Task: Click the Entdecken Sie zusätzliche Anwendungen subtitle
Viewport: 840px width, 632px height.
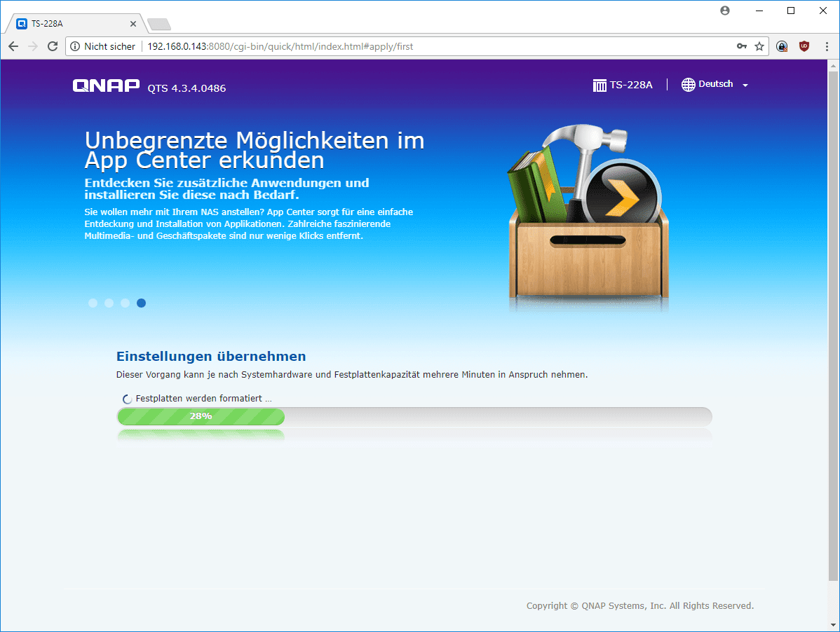Action: click(226, 189)
